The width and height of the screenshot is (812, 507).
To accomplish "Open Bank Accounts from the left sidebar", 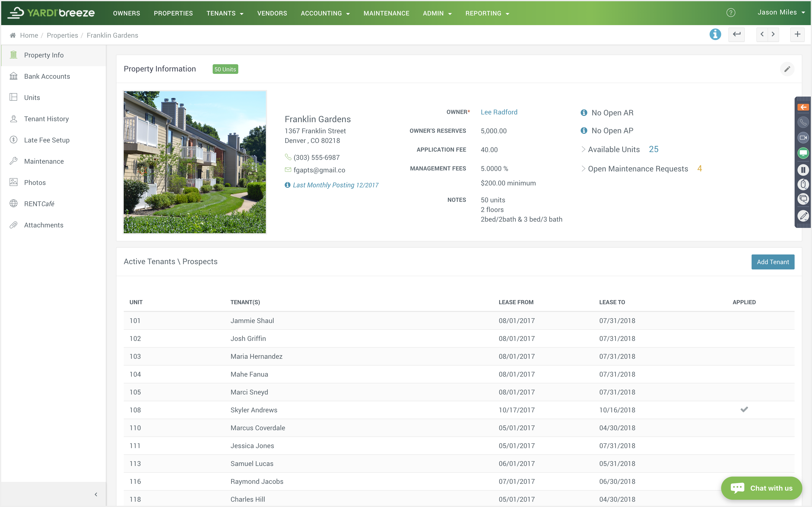I will (x=47, y=76).
